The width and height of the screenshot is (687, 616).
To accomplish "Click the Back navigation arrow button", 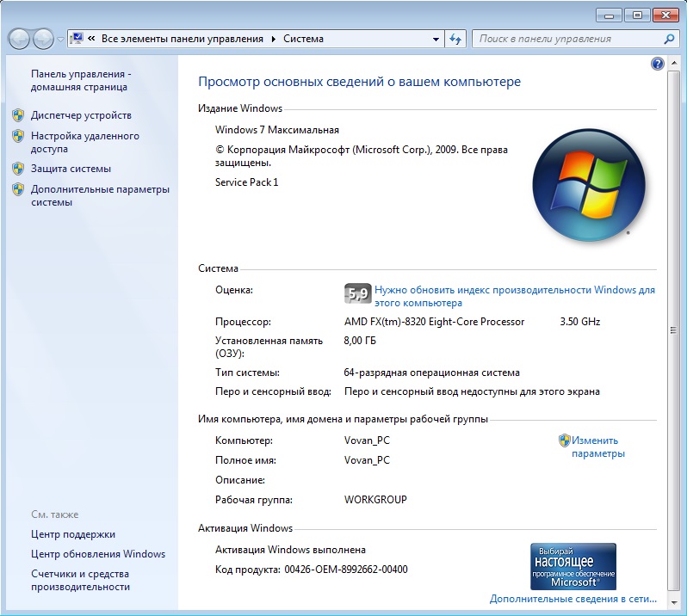I will click(x=19, y=39).
